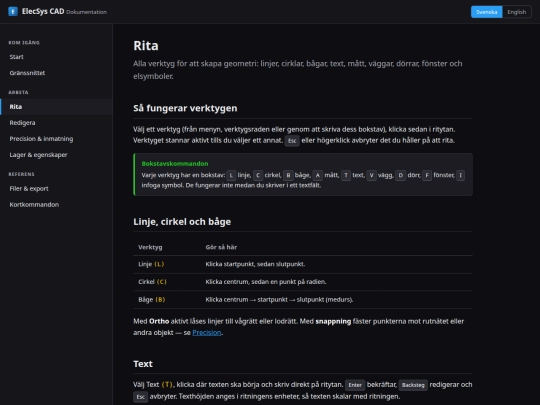The image size is (540, 405).
Task: Click the 'KOM IGÅNG' sidebar section label
Action: click(x=24, y=43)
